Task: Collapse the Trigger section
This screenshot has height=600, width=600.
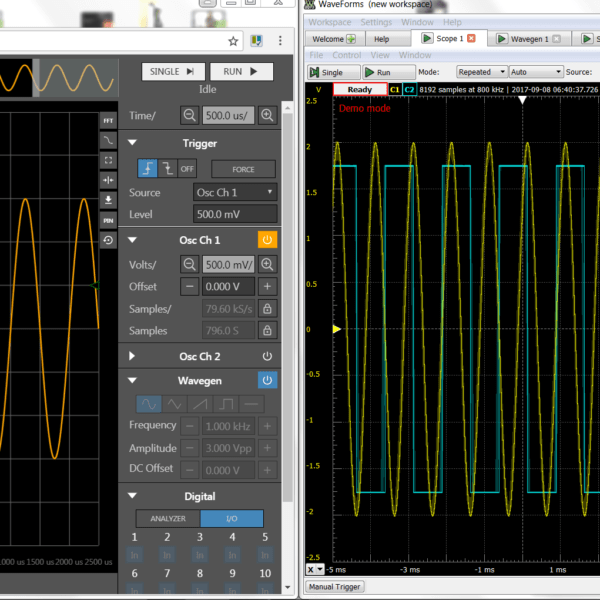Action: [x=132, y=142]
